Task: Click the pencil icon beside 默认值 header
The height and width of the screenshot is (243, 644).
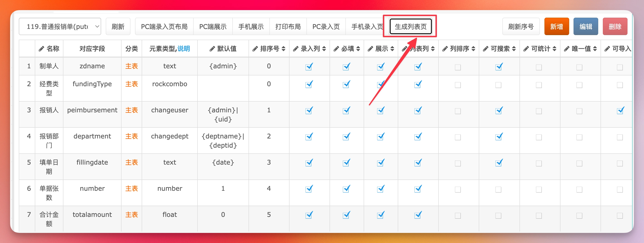Action: [x=212, y=49]
